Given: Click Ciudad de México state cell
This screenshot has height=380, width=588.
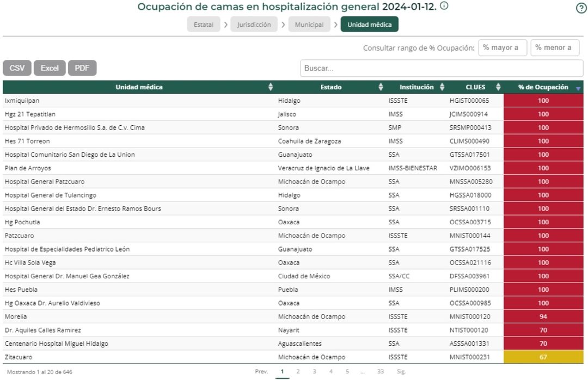Looking at the screenshot, I should pyautogui.click(x=304, y=276).
